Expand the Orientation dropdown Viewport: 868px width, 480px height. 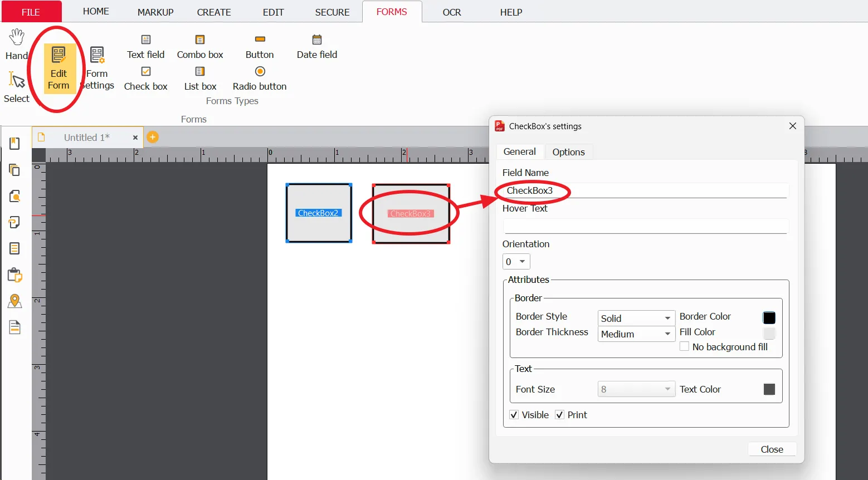516,262
